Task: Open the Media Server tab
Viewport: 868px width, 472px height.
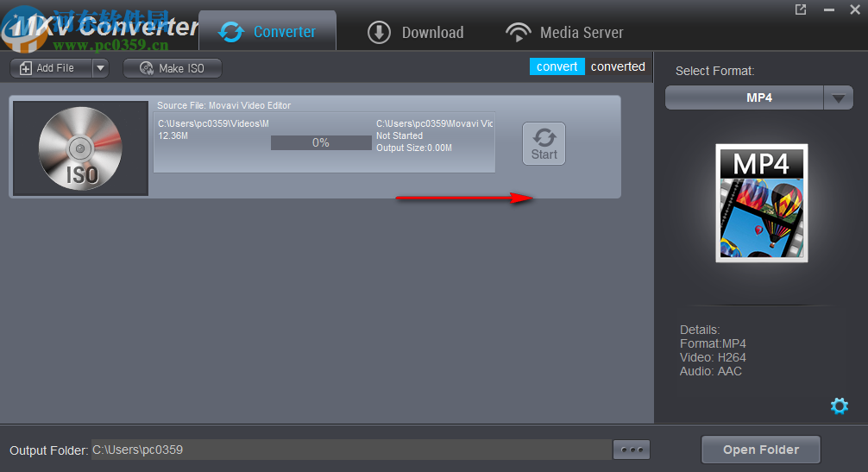Action: click(x=564, y=32)
